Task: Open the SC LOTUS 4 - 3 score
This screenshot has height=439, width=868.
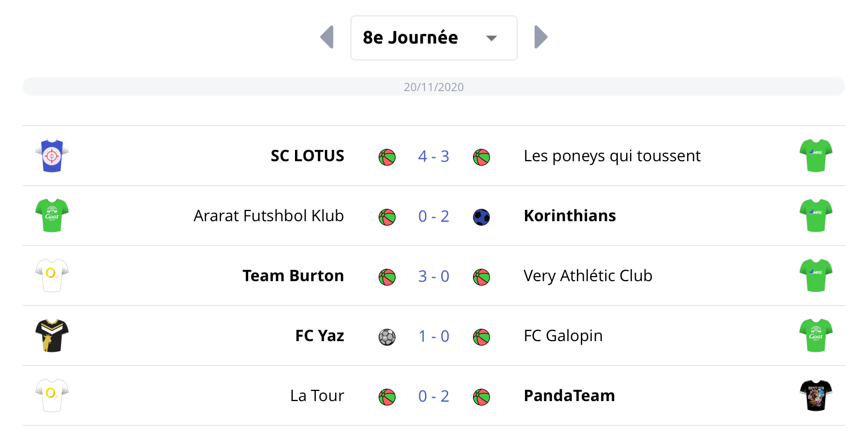Action: click(x=433, y=156)
